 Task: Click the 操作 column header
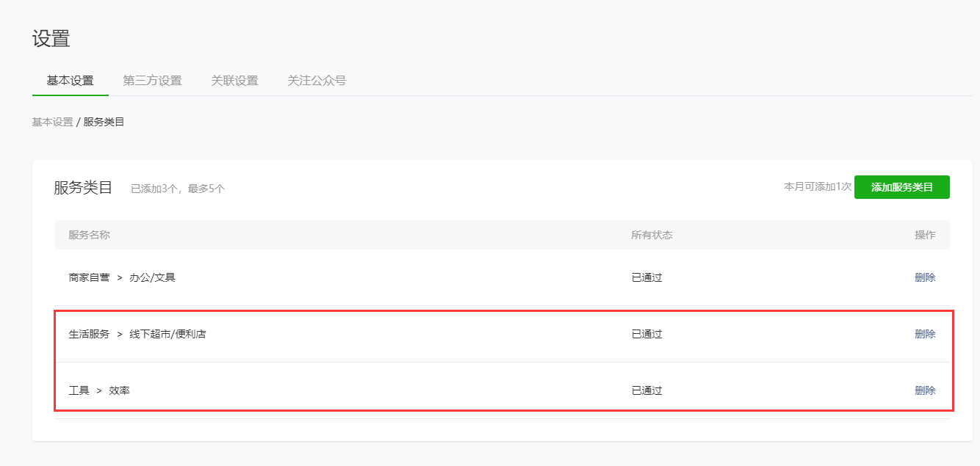point(924,235)
